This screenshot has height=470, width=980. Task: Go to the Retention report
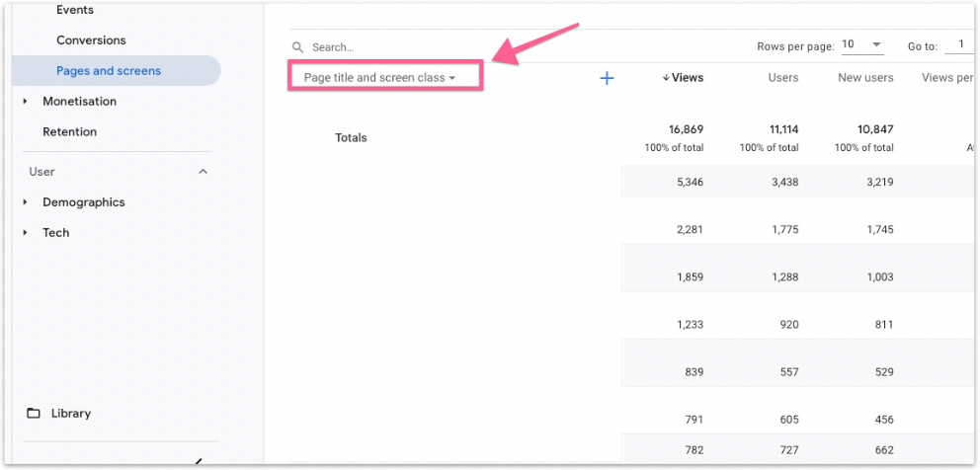(x=69, y=131)
